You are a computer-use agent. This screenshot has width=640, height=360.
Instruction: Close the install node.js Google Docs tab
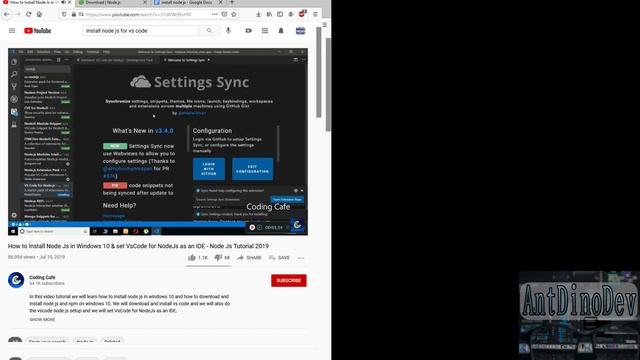pyautogui.click(x=221, y=2)
